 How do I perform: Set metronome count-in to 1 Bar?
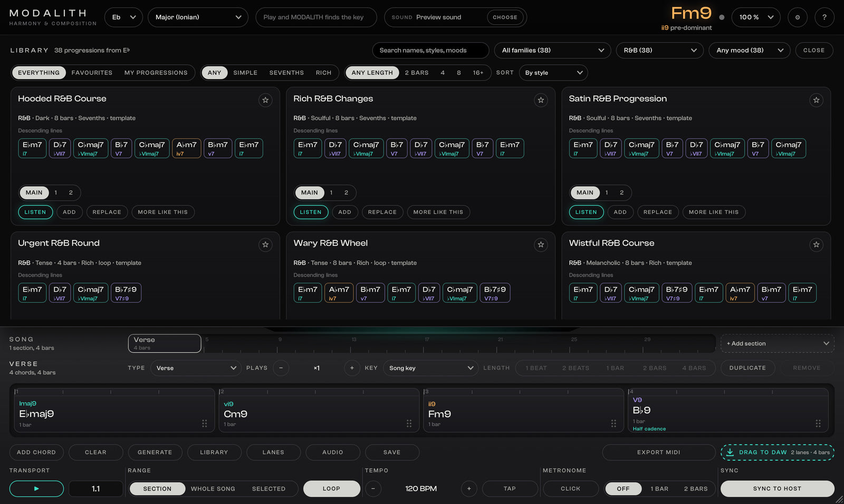(x=659, y=489)
